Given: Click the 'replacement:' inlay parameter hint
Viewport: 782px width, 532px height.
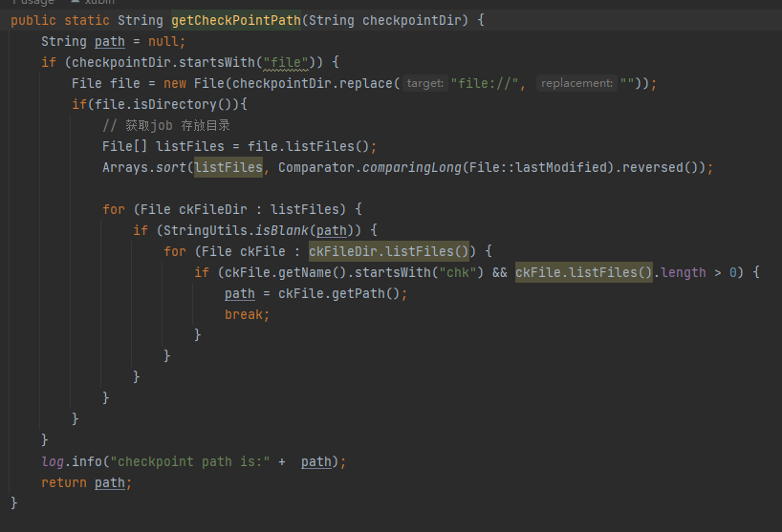Looking at the screenshot, I should click(x=576, y=83).
